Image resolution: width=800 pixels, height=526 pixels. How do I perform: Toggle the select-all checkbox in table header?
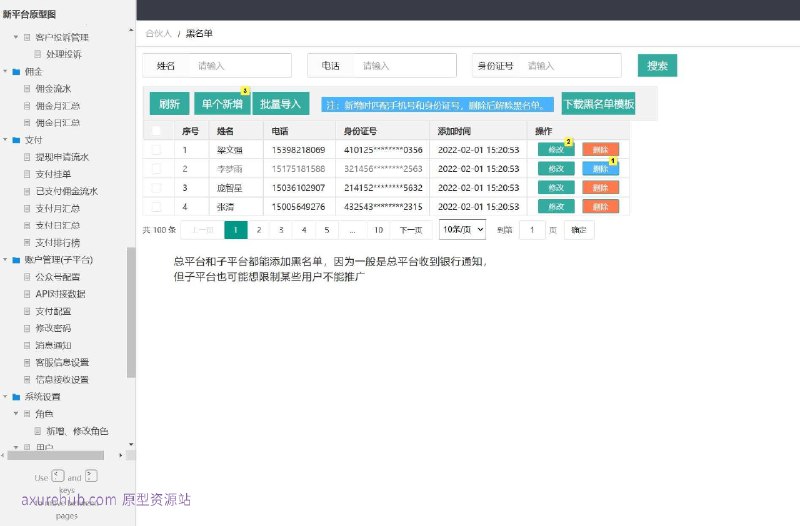(x=156, y=131)
